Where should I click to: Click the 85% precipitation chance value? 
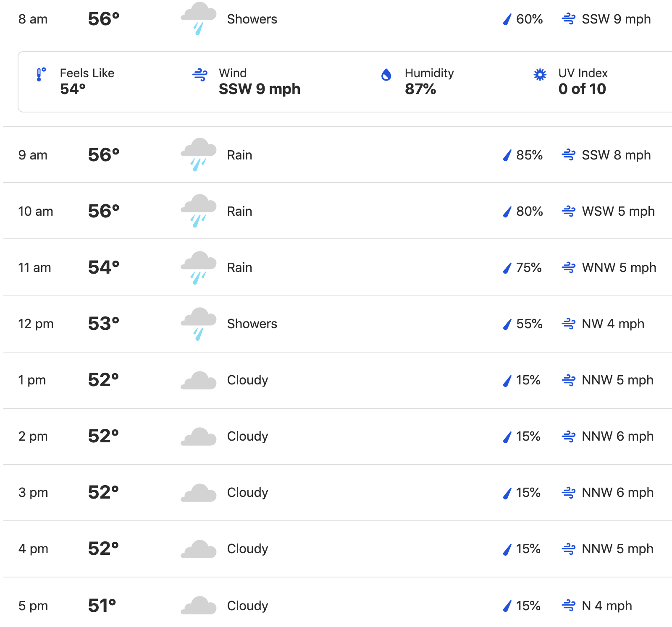[529, 155]
